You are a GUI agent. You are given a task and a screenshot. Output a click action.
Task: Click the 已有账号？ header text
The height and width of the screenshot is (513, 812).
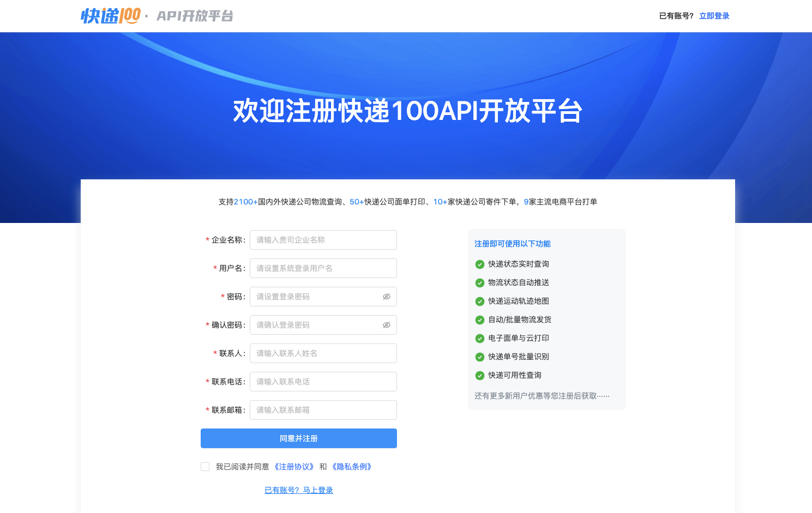[x=676, y=16]
